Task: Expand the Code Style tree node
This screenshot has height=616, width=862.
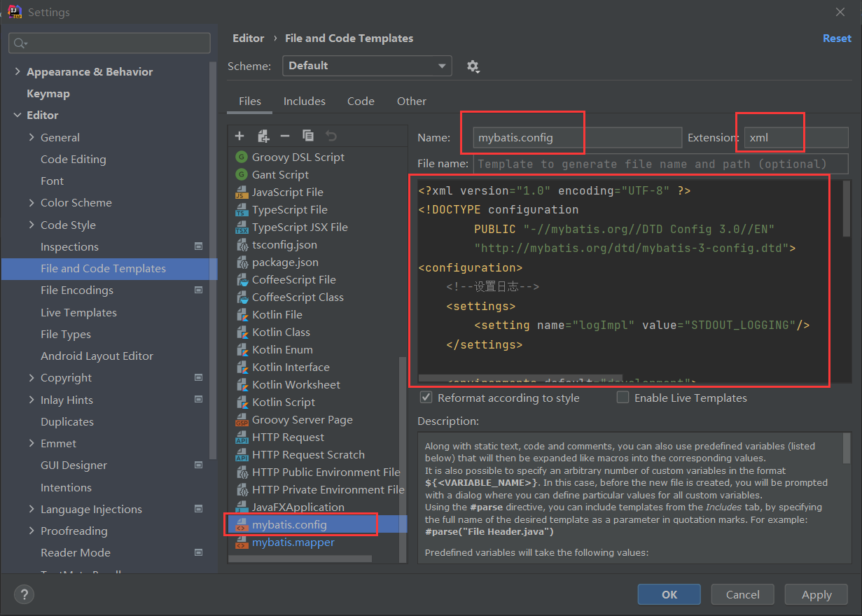Action: (x=32, y=225)
